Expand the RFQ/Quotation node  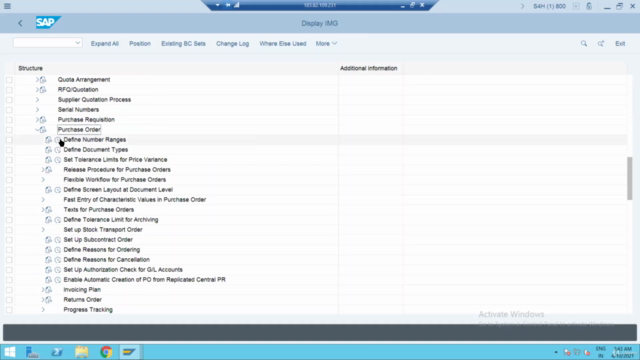coord(37,90)
